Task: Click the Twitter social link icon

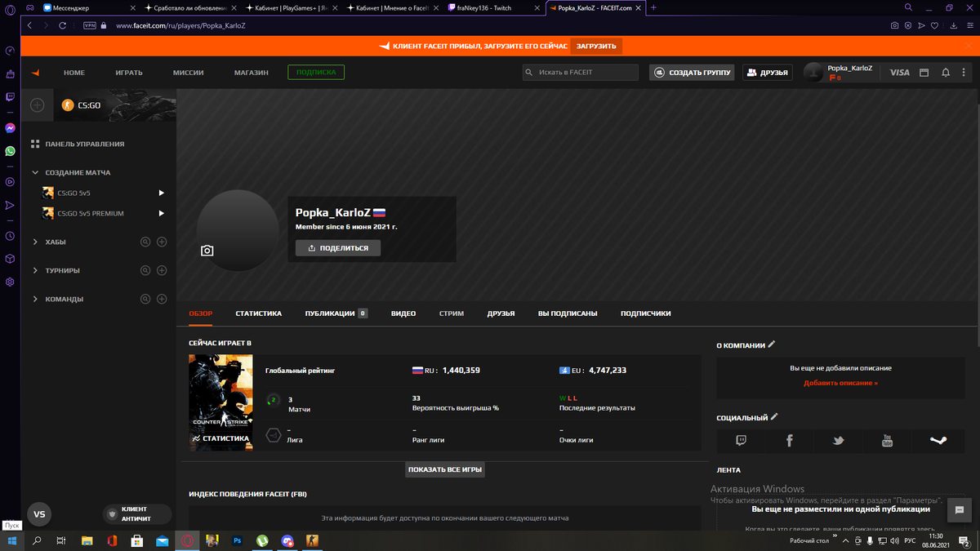Action: [x=838, y=441]
